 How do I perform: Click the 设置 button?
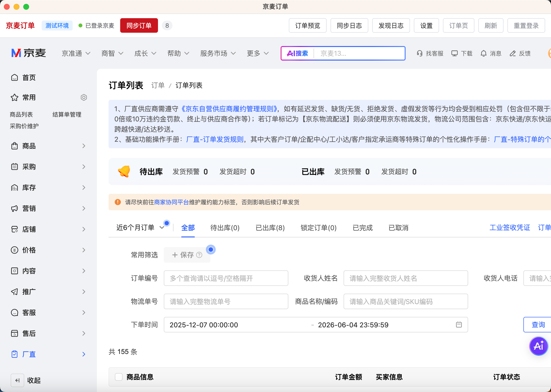click(x=426, y=25)
